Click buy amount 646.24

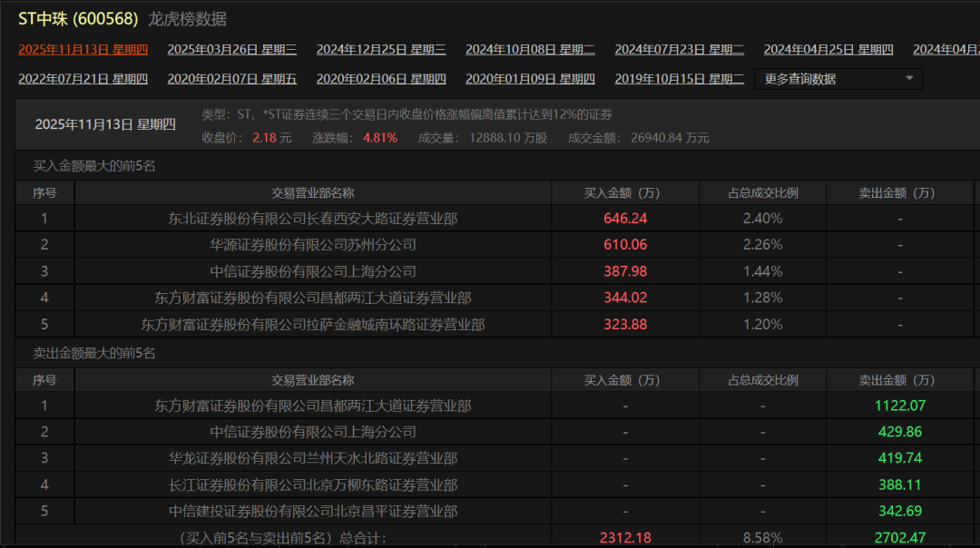coord(625,219)
